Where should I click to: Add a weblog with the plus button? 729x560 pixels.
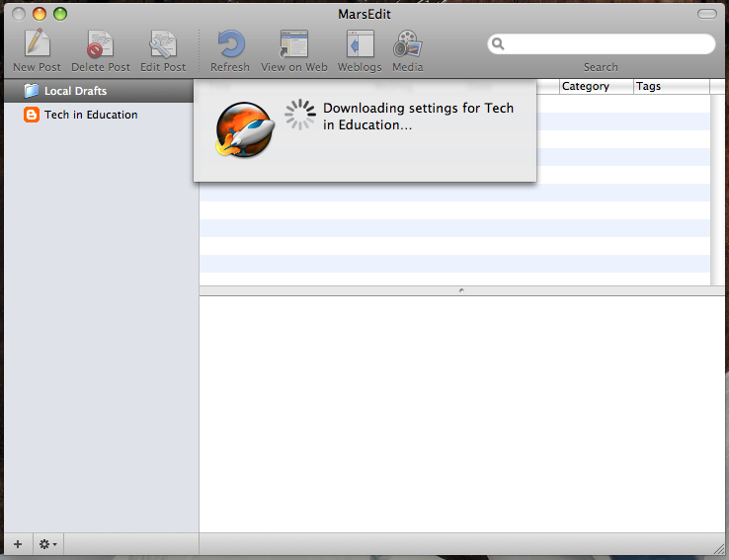coord(18,544)
